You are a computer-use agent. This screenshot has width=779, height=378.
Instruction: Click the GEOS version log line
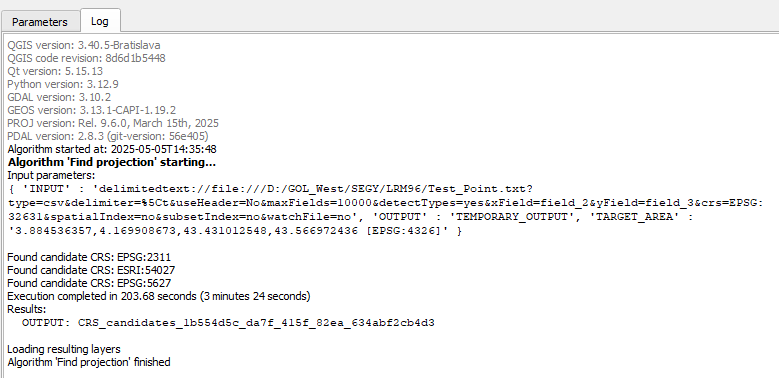click(x=91, y=110)
